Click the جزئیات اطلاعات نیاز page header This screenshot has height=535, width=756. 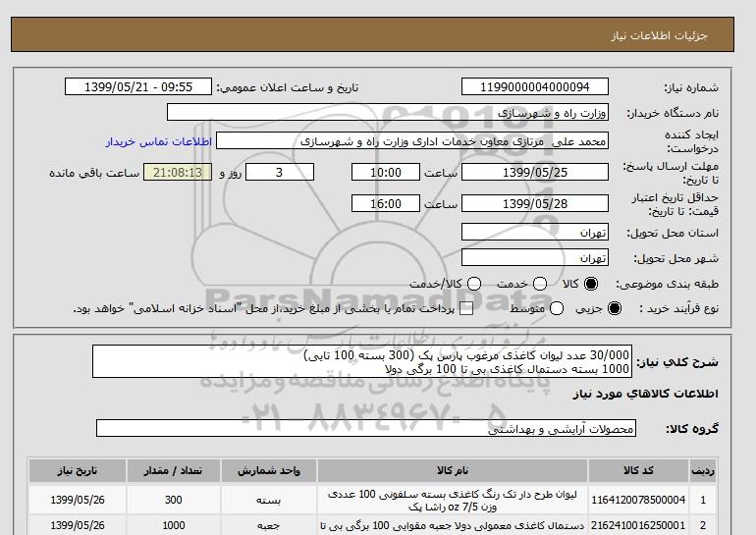(x=659, y=35)
